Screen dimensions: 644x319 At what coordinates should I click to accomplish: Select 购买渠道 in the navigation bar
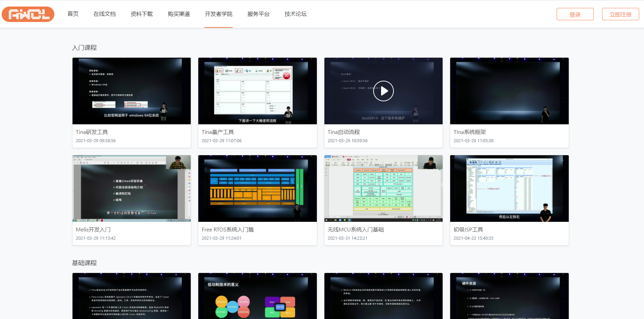click(x=179, y=14)
